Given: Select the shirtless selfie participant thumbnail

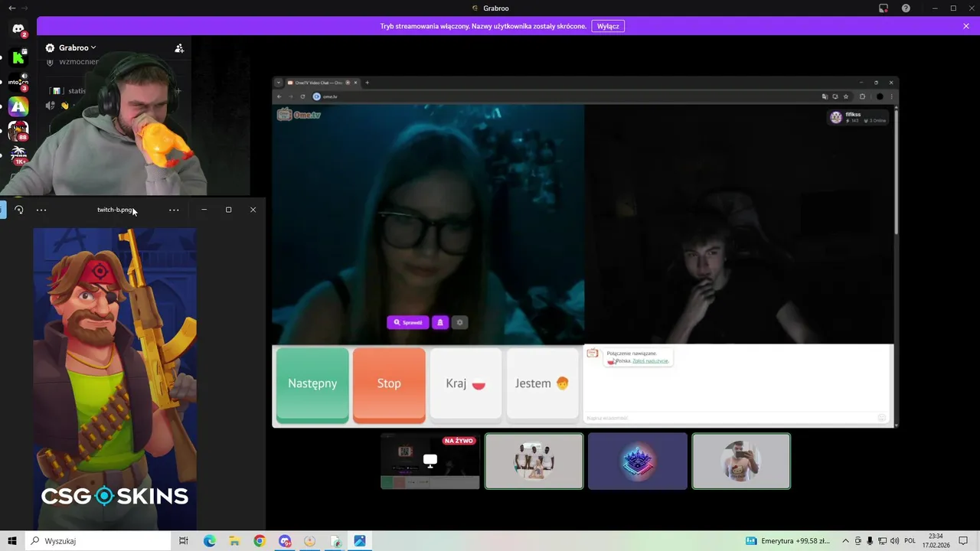Looking at the screenshot, I should point(741,461).
